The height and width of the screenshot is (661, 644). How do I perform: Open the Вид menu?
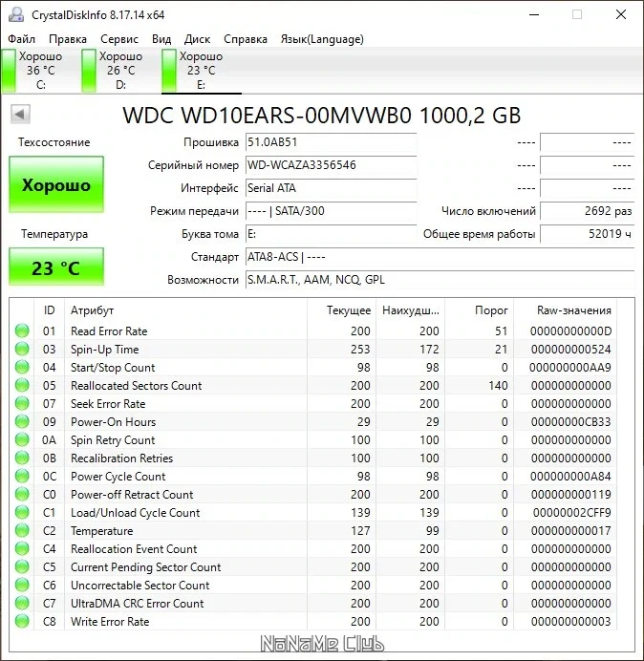coord(161,39)
